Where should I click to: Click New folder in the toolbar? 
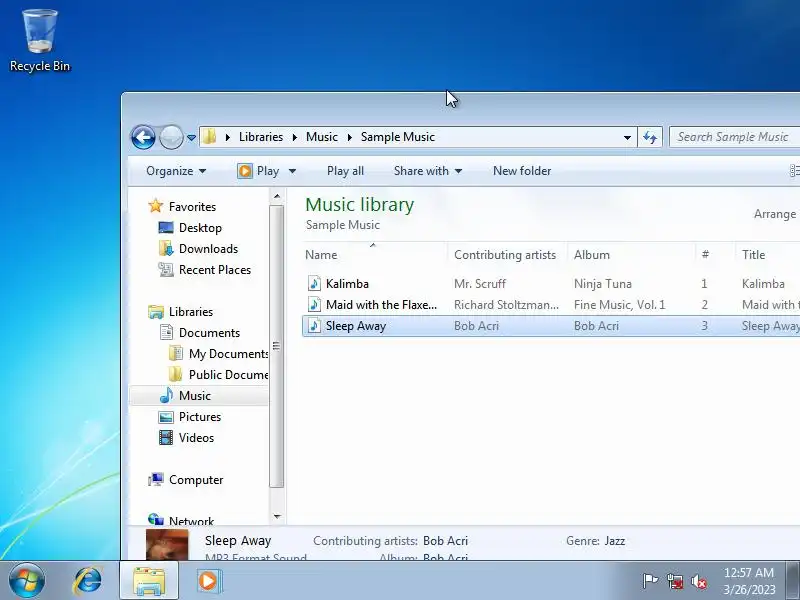coord(522,171)
